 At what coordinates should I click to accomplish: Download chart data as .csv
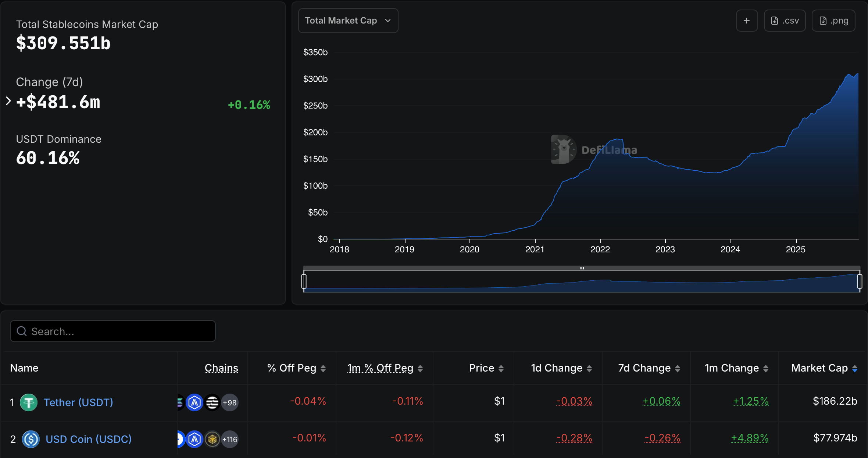tap(785, 21)
